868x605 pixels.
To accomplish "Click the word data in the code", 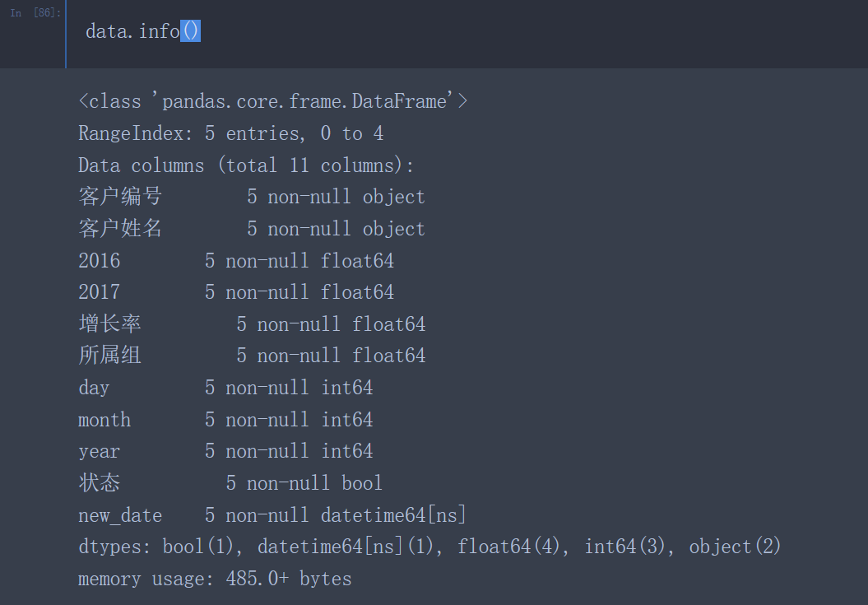I will 105,31.
